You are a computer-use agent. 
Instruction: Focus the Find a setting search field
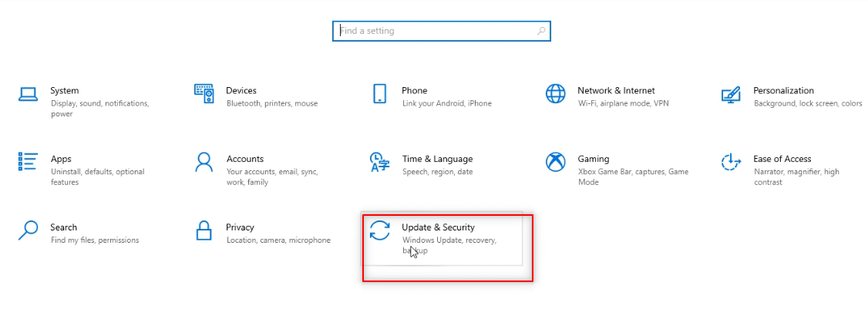441,31
